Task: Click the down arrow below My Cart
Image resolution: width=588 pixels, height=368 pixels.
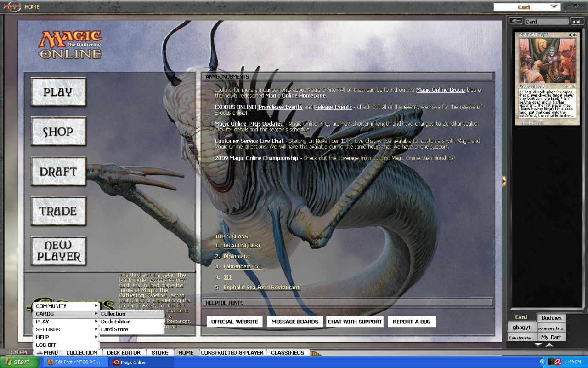Action: (x=538, y=345)
